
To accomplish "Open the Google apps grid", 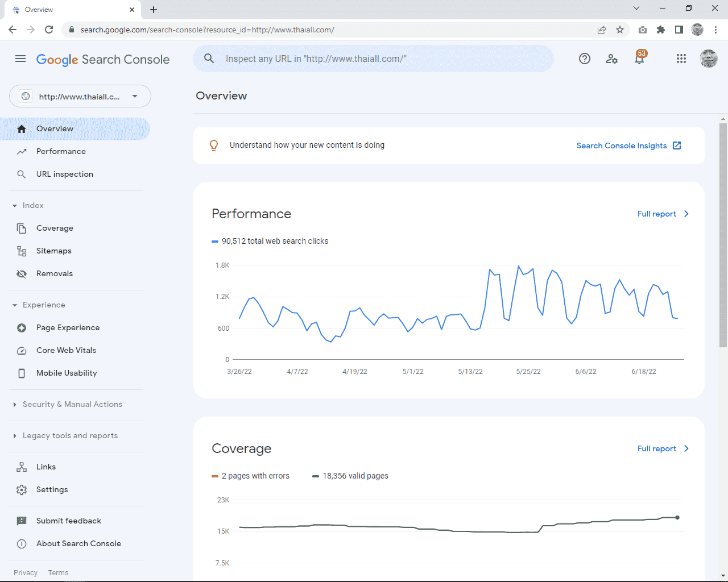I will (681, 59).
